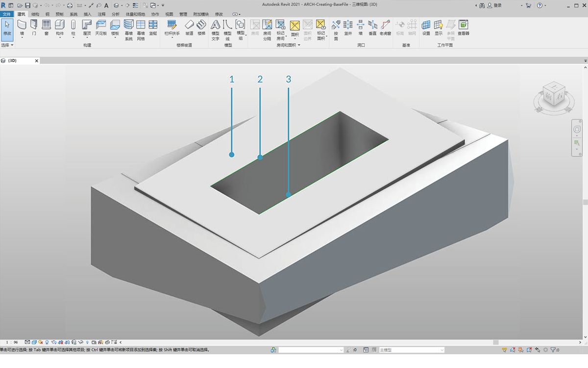The width and height of the screenshot is (588, 368).
Task: Pick the 竖井 (Shaft) opening tool
Action: point(348,27)
